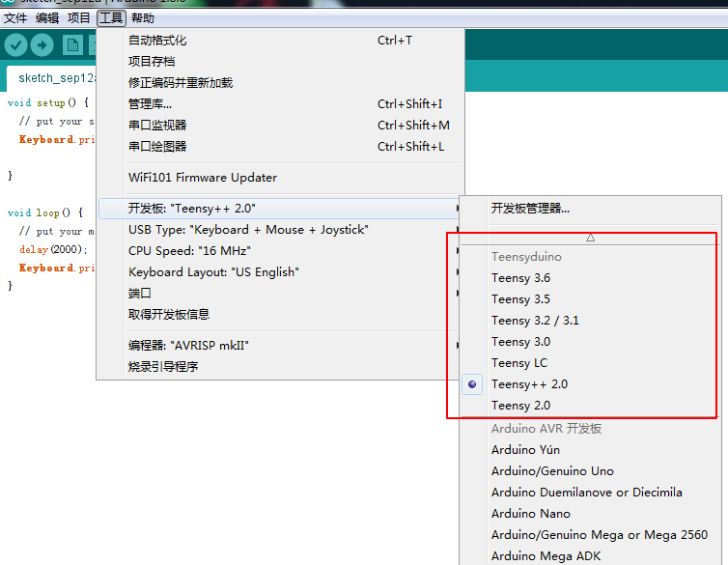Click the Upload arrow toolbar button
Viewport: 728px width, 565px height.
coord(42,44)
